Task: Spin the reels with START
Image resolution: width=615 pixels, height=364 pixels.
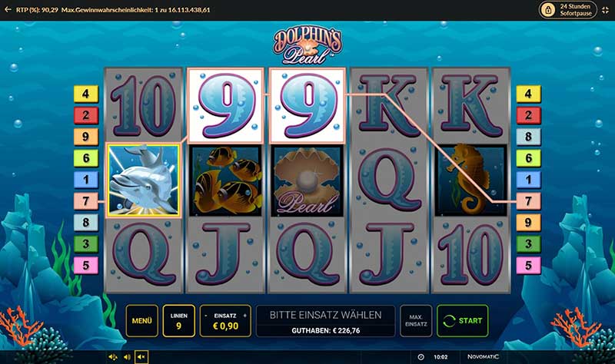Action: tap(463, 320)
